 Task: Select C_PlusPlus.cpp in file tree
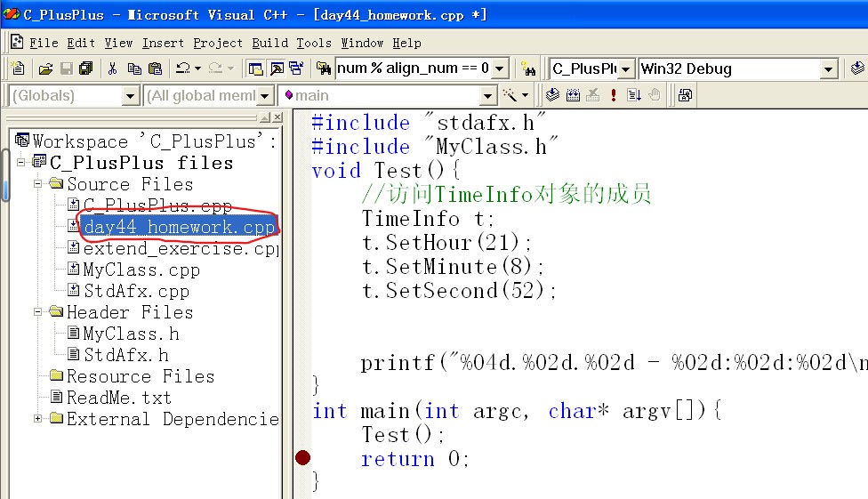[157, 205]
